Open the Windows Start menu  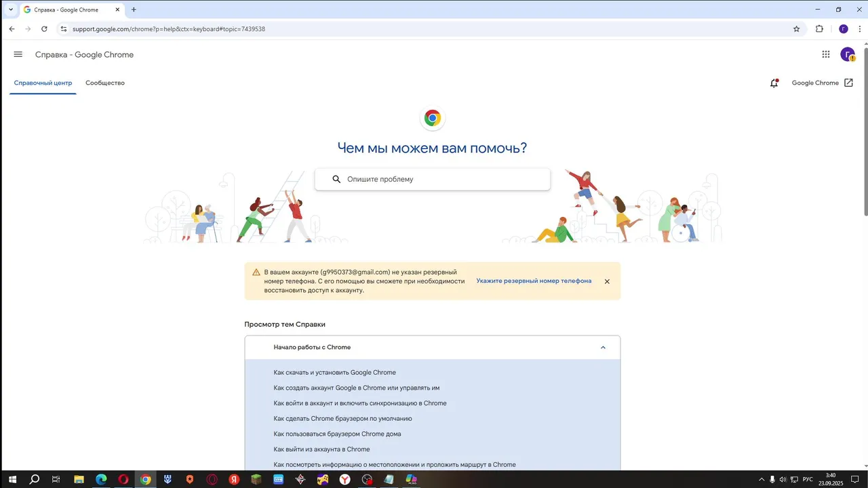coord(12,479)
